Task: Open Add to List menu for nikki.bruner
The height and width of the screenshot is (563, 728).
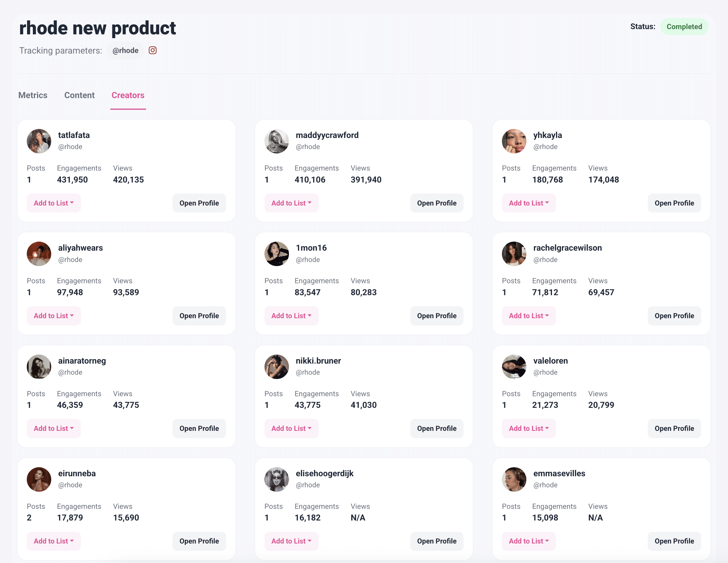Action: point(291,428)
